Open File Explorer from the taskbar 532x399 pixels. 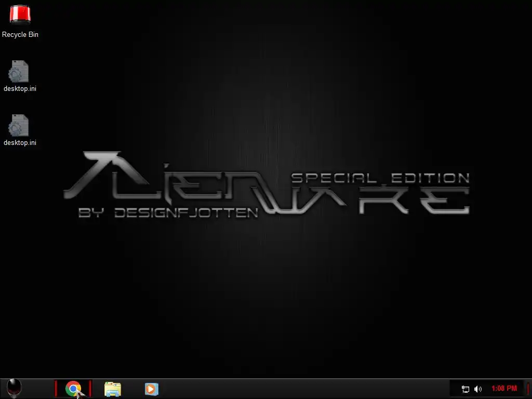pos(113,389)
